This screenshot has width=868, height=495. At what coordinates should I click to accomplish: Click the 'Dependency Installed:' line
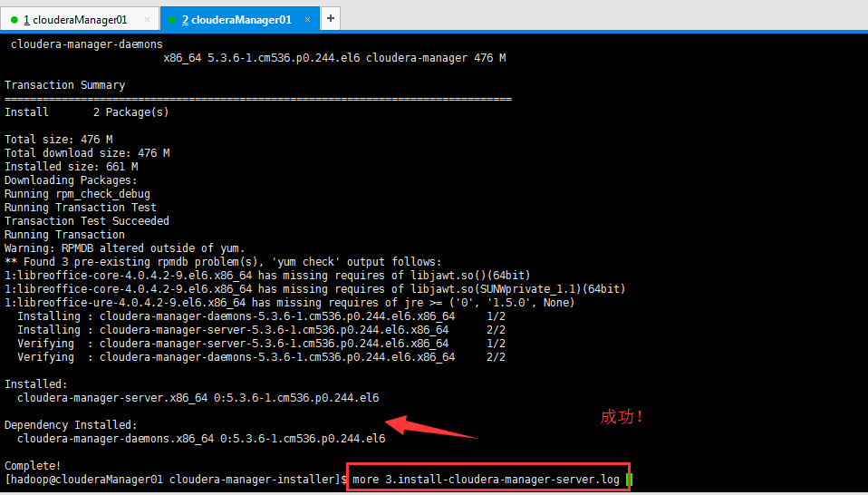[x=71, y=425]
